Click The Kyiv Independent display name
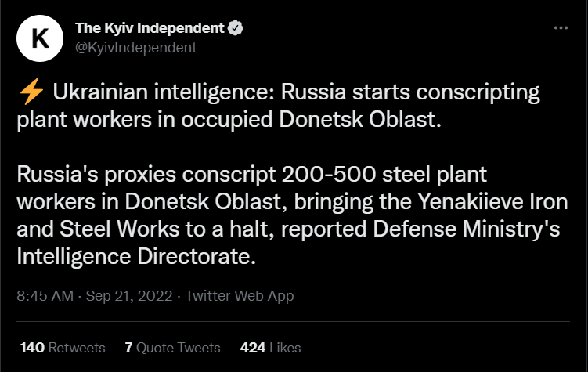The width and height of the screenshot is (588, 372). coord(150,28)
